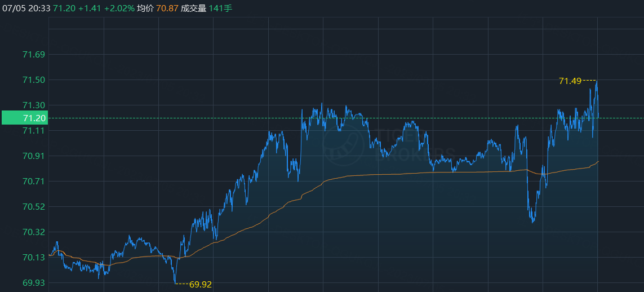The height and width of the screenshot is (292, 644).
Task: Click the 141手 volume value
Action: tap(220, 8)
